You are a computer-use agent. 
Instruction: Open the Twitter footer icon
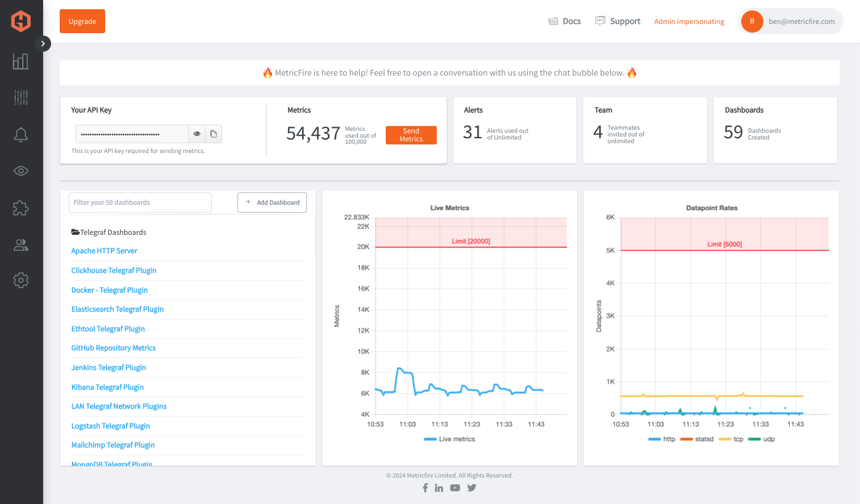472,488
